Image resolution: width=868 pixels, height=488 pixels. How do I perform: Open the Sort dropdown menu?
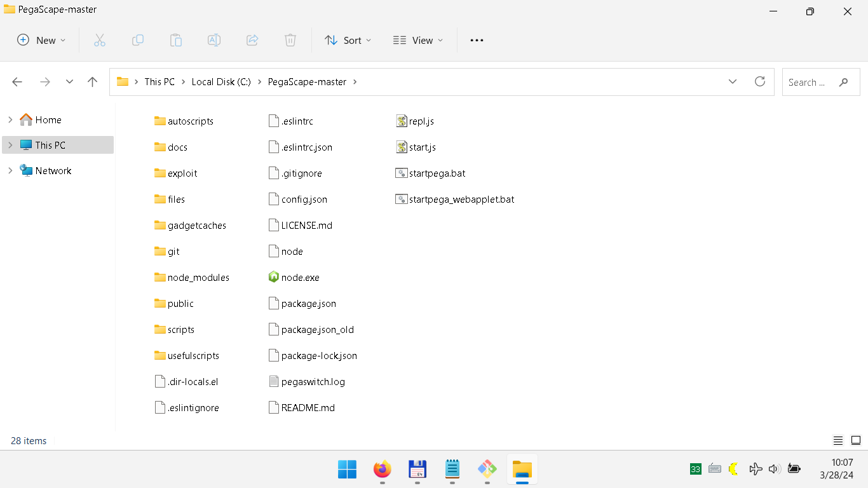pos(348,40)
